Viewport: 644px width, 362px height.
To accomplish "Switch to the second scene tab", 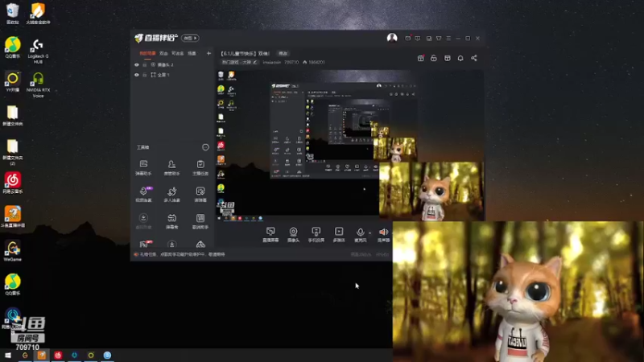I will 163,53.
